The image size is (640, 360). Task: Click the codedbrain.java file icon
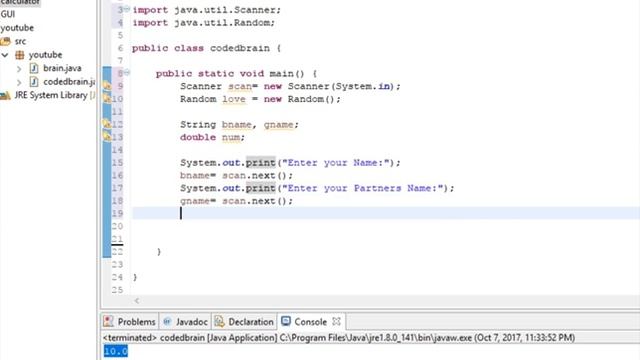coord(34,82)
